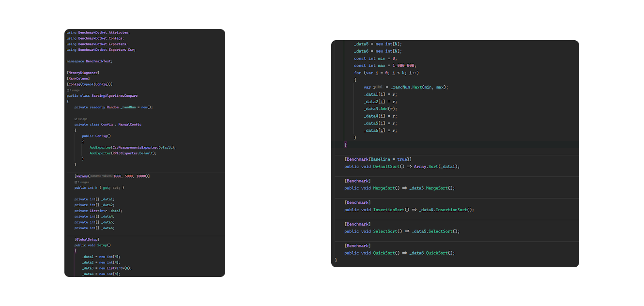The width and height of the screenshot is (644, 306).
Task: Click the MemoryDiagnoser attribute
Action: 83,73
